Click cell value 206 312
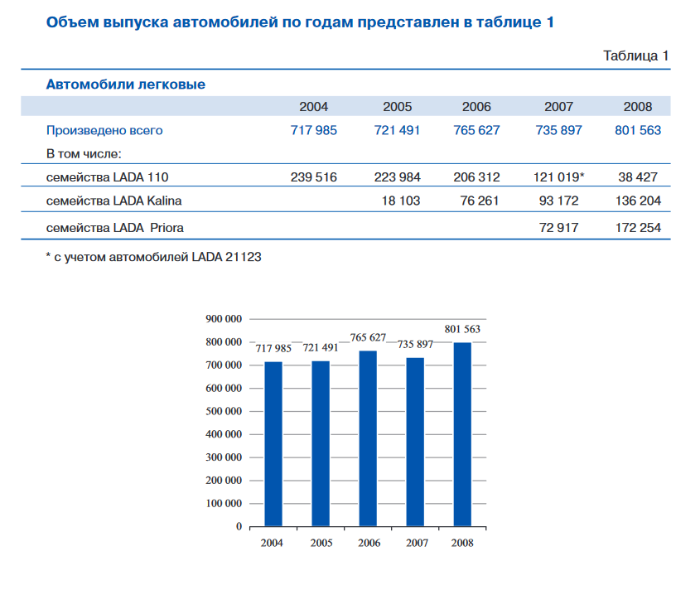Viewport: 700px width, 595px height. [476, 177]
